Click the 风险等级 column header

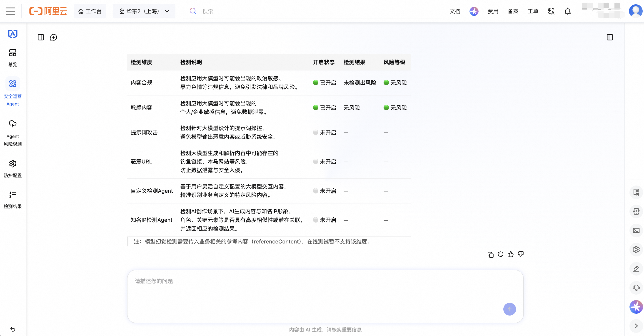[394, 62]
